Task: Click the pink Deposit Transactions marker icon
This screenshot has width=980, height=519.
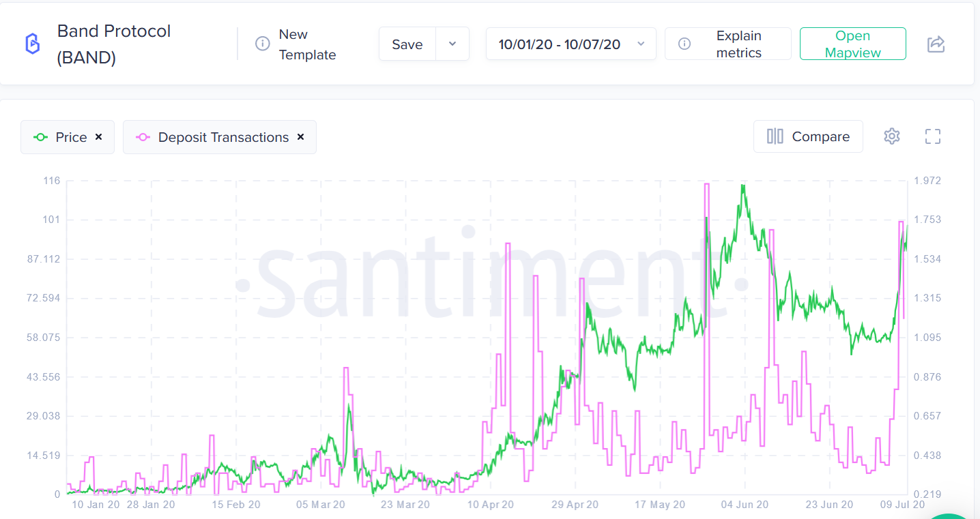Action: click(143, 137)
